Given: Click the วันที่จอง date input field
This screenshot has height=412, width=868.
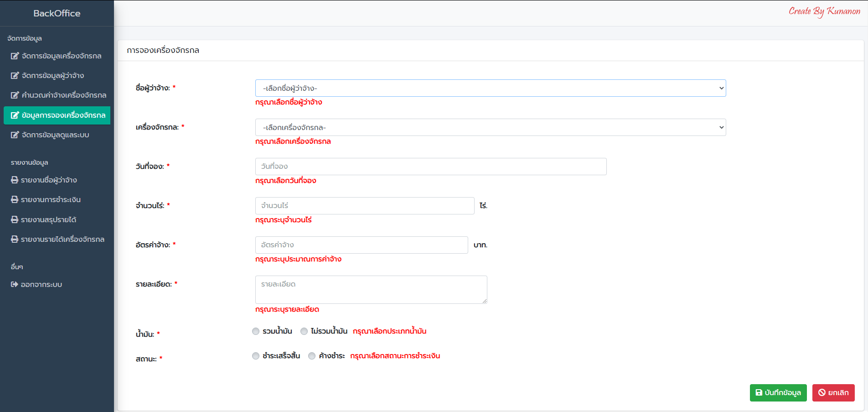Looking at the screenshot, I should pyautogui.click(x=430, y=167).
